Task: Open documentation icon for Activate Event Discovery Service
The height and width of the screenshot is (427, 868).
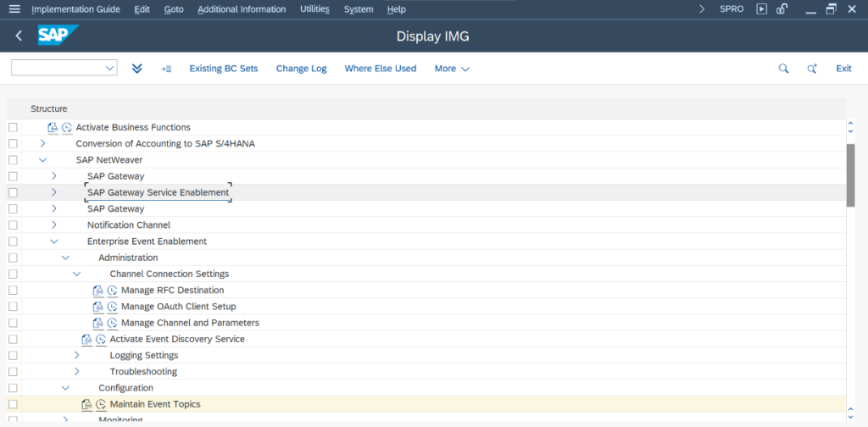Action: click(x=87, y=339)
